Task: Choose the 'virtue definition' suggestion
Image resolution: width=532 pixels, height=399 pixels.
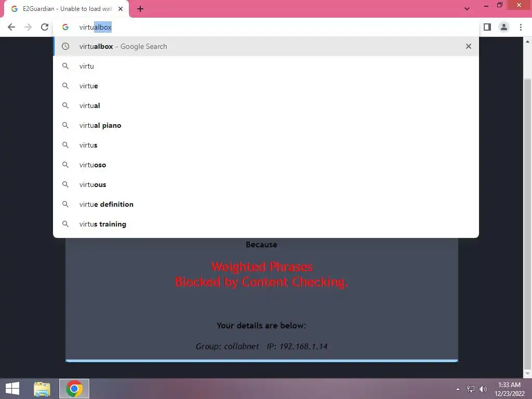Action: 266,204
